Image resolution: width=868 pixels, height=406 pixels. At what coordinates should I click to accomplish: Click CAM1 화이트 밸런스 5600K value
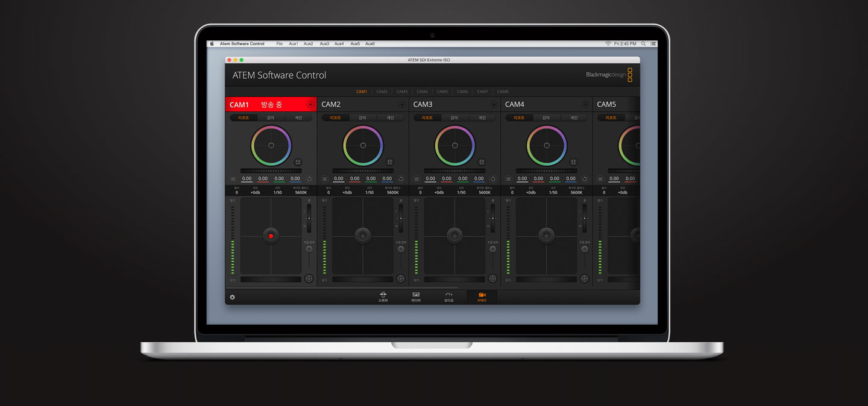(301, 192)
